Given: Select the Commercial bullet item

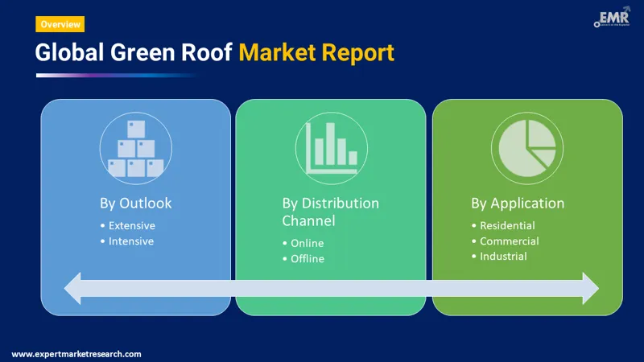Looking at the screenshot, I should click(509, 241).
